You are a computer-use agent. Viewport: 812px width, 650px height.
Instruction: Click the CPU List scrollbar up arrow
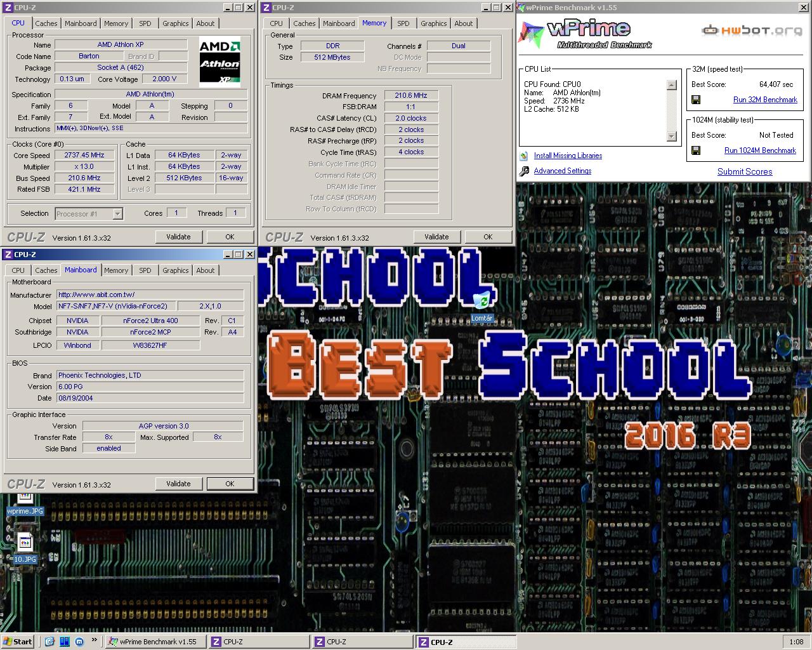click(672, 85)
